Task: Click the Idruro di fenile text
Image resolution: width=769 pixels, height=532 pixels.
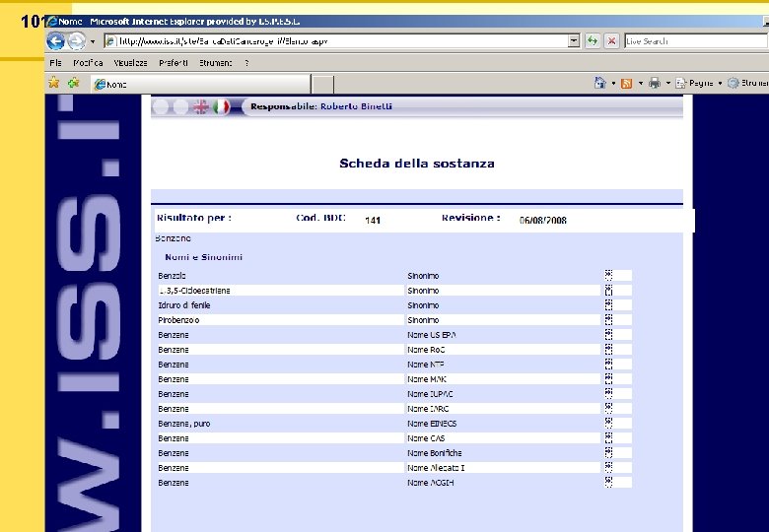Action: coord(184,305)
